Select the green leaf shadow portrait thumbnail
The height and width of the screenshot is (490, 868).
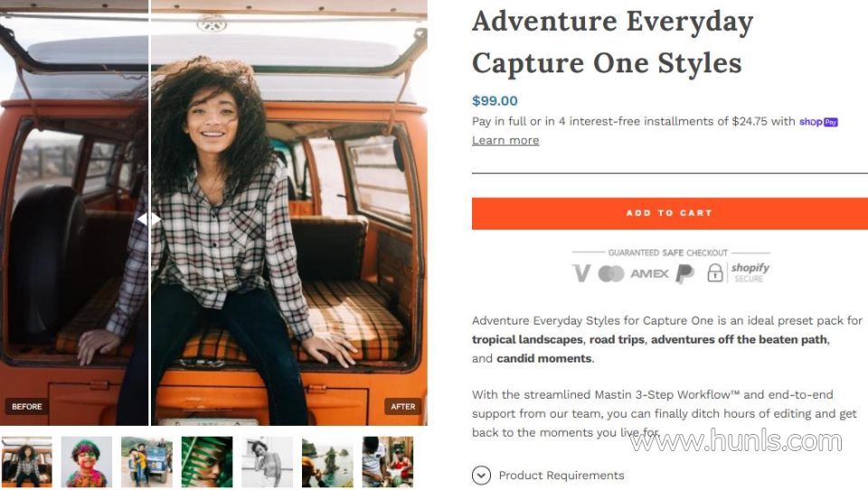207,462
